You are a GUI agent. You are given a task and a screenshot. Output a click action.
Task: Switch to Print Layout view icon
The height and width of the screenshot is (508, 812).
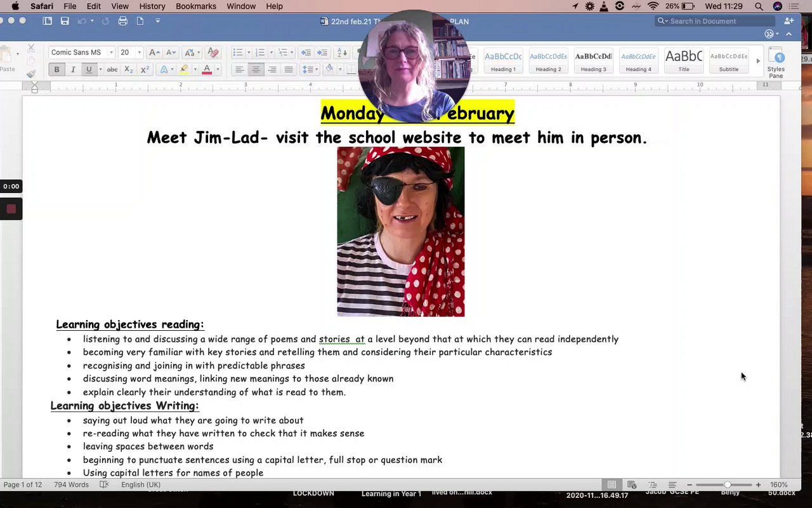(x=612, y=485)
